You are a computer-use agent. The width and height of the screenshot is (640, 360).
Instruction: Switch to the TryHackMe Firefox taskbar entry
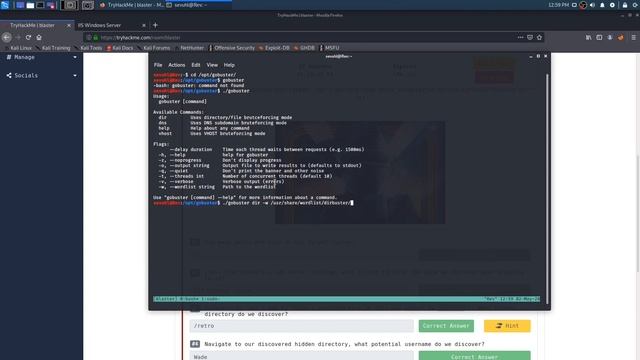pyautogui.click(x=131, y=5)
